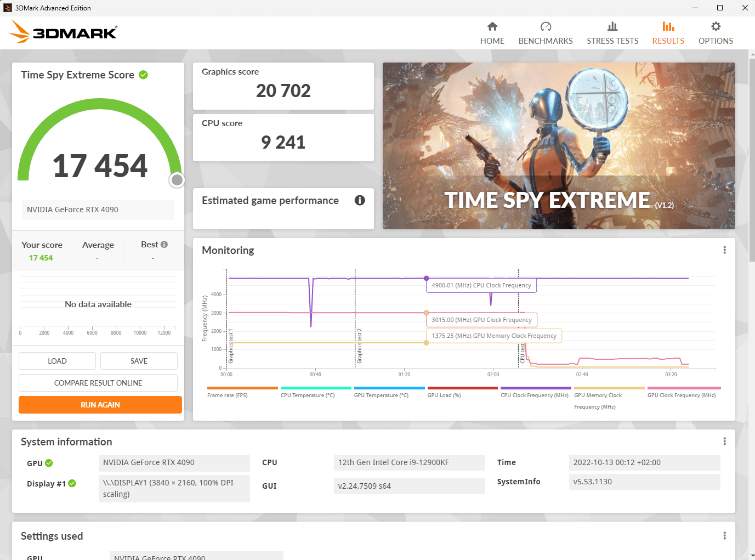Go to BENCHMARKS tab
This screenshot has height=560, width=755.
point(546,33)
